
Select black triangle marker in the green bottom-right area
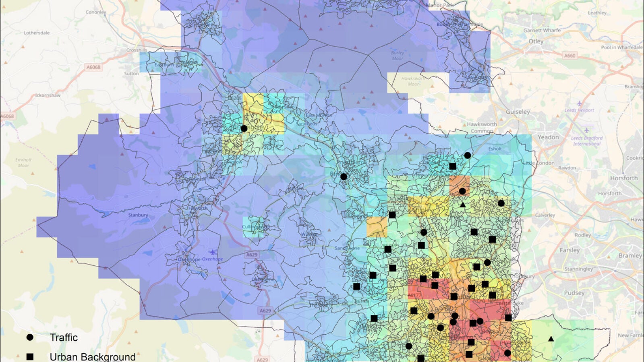coord(551,339)
